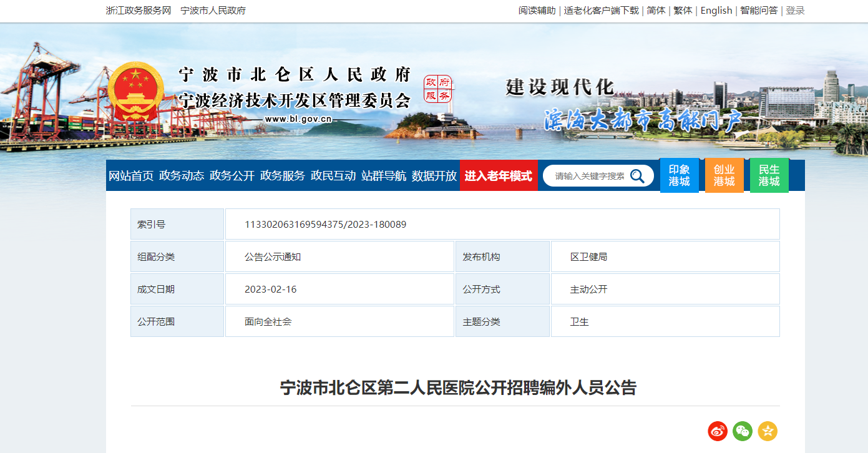
Task: Click the magnifying glass search icon
Action: click(x=637, y=176)
